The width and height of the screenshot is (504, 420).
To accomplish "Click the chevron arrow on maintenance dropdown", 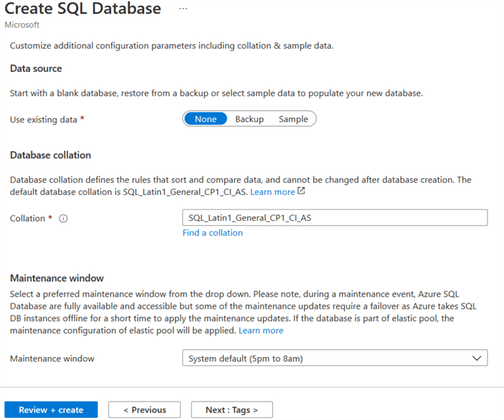I will click(x=477, y=358).
